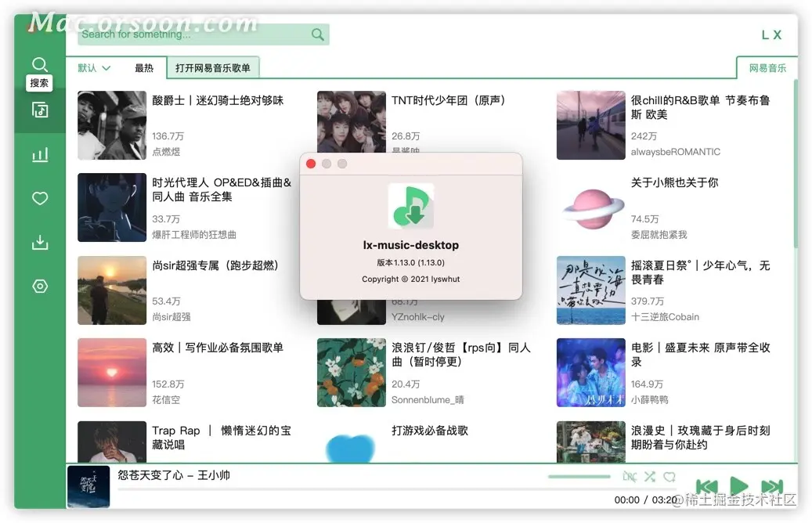Click the blue heart playlist cover

tap(351, 442)
